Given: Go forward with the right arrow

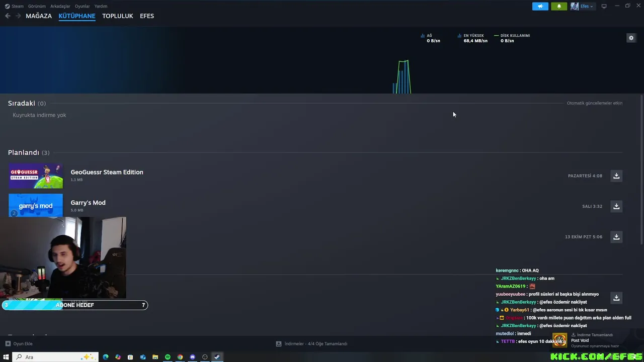Looking at the screenshot, I should [18, 16].
